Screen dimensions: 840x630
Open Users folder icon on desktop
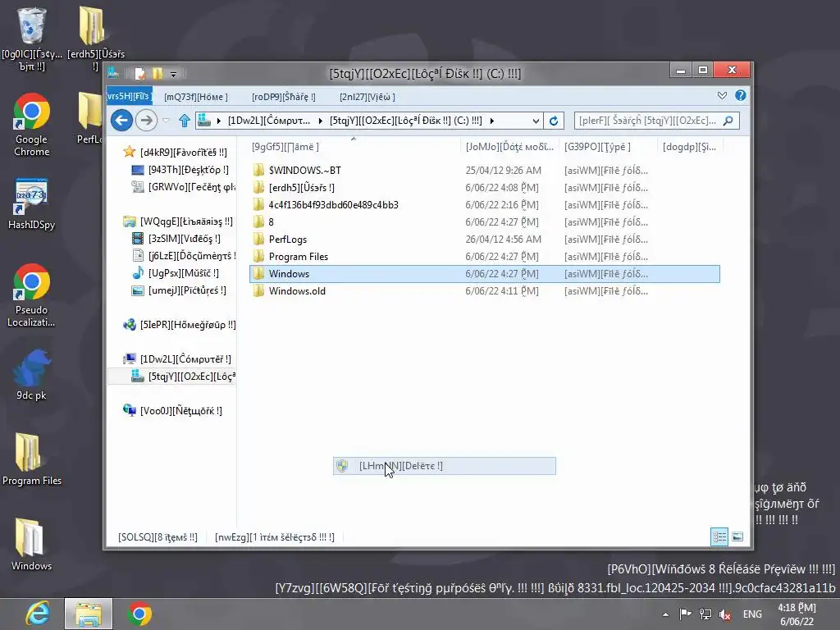(95, 39)
